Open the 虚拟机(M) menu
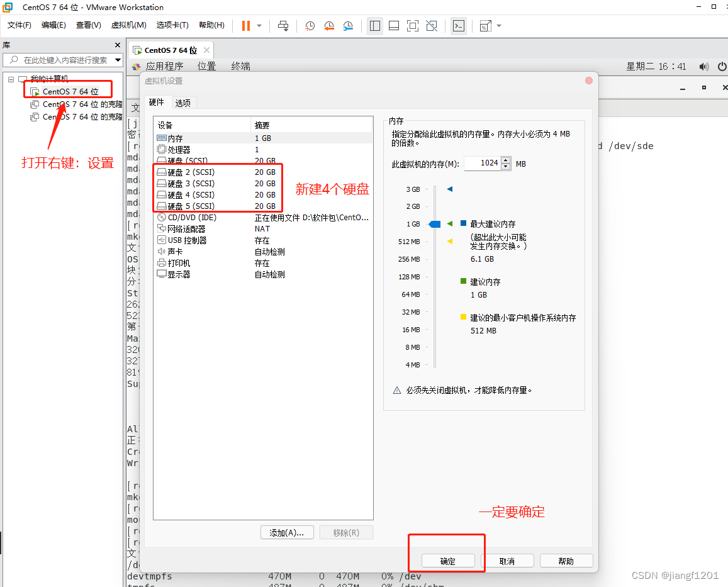This screenshot has height=587, width=728. tap(128, 25)
